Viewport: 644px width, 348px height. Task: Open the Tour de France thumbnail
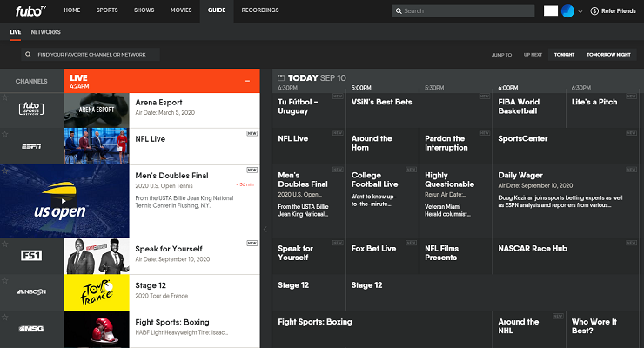pos(97,292)
